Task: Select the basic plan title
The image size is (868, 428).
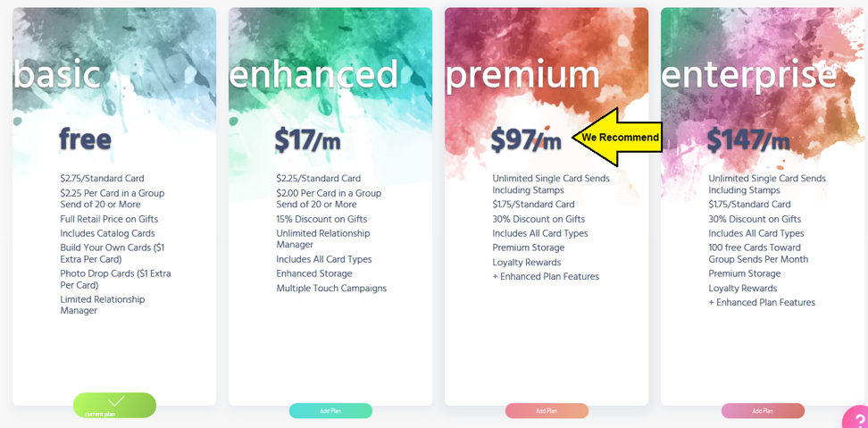Action: coord(57,74)
